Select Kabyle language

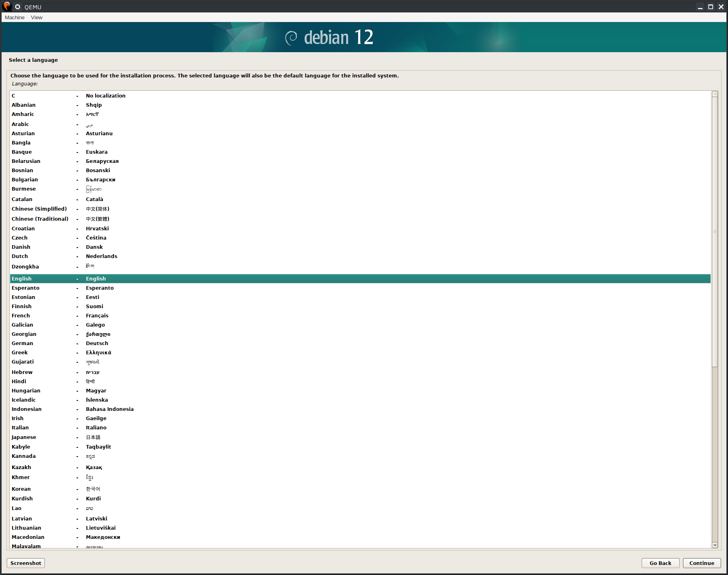360,447
